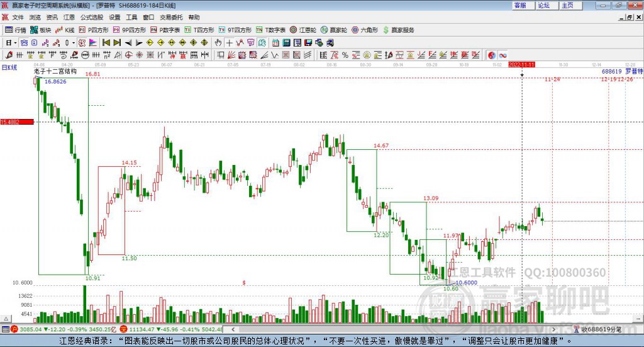Open the 工具 menu
This screenshot has width=644, height=347.
(131, 17)
